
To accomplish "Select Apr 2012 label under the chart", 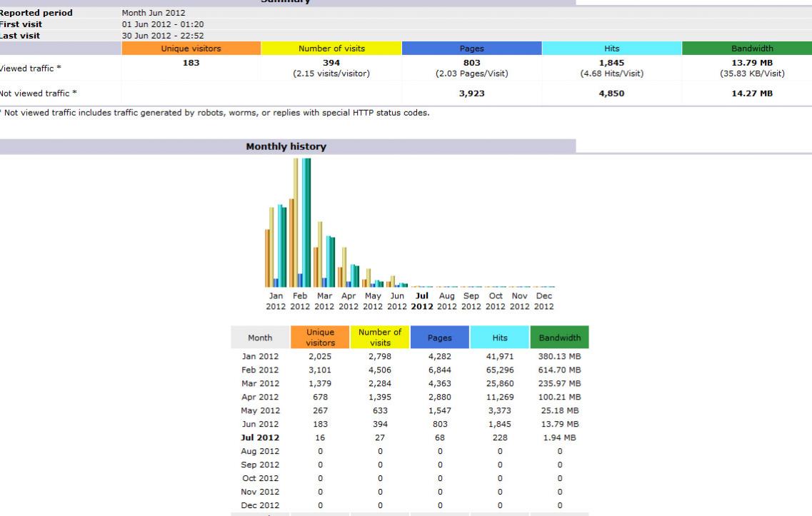I will [x=349, y=301].
